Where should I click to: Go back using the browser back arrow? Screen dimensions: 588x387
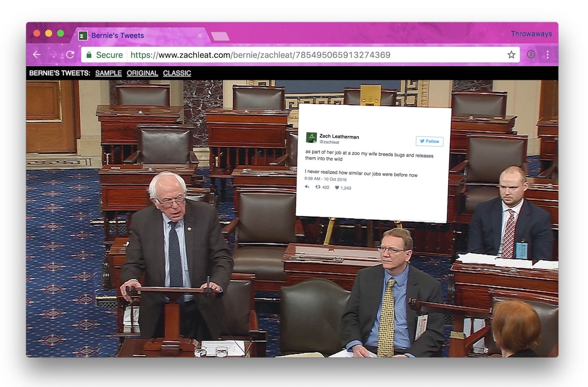click(x=37, y=55)
